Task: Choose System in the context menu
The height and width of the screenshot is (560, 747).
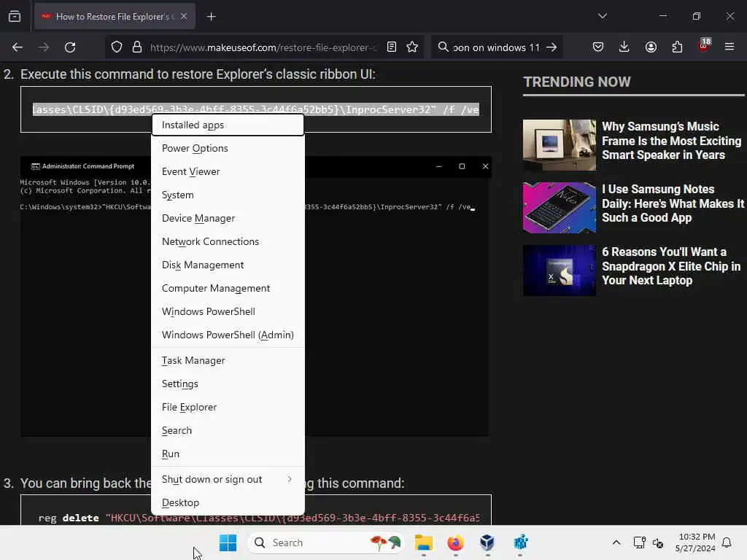Action: pyautogui.click(x=228, y=195)
